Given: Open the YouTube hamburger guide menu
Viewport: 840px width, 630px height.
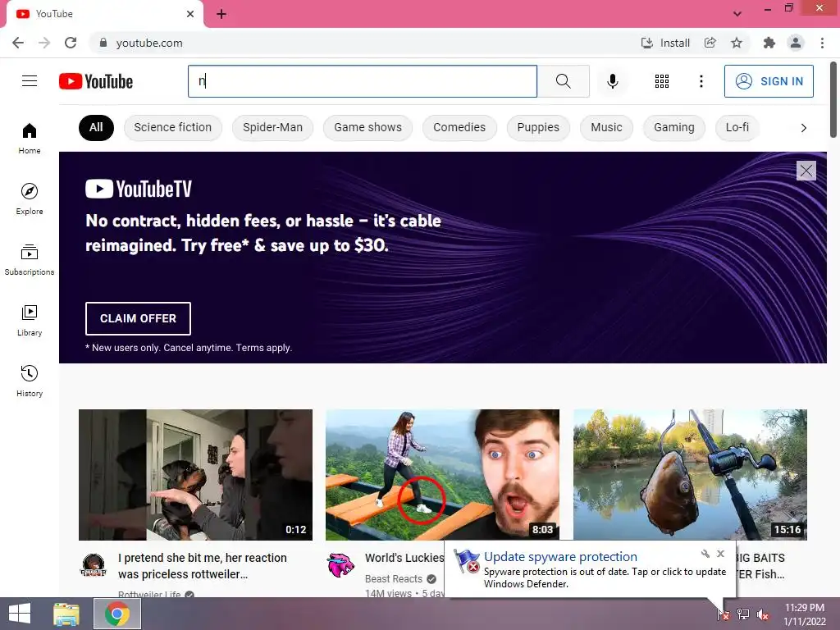Looking at the screenshot, I should [x=30, y=81].
